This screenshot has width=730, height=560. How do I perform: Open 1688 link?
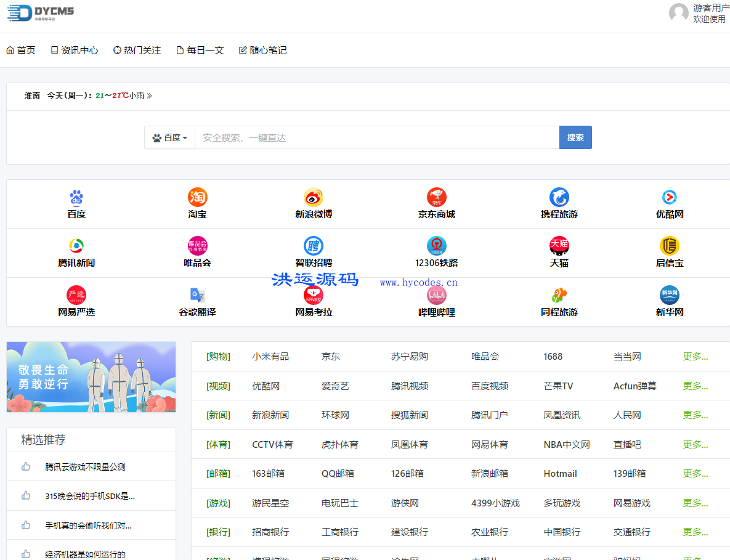[x=553, y=357]
